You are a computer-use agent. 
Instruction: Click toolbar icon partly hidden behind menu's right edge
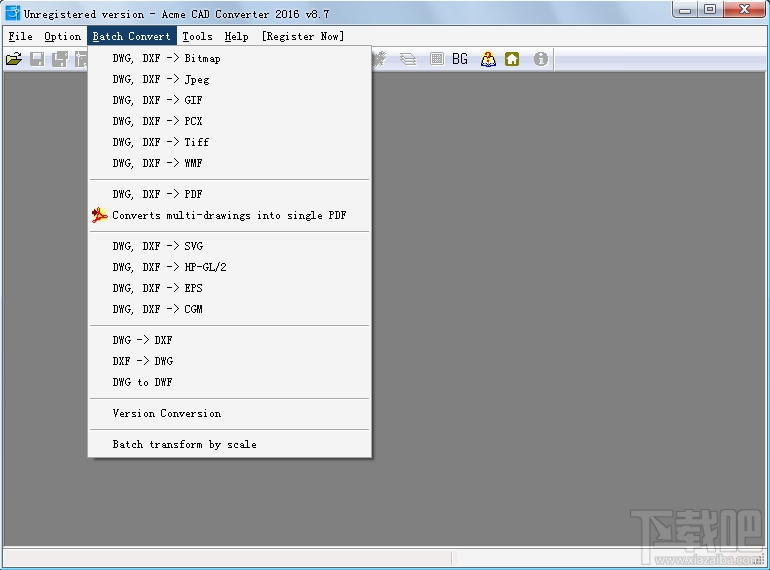coord(380,59)
